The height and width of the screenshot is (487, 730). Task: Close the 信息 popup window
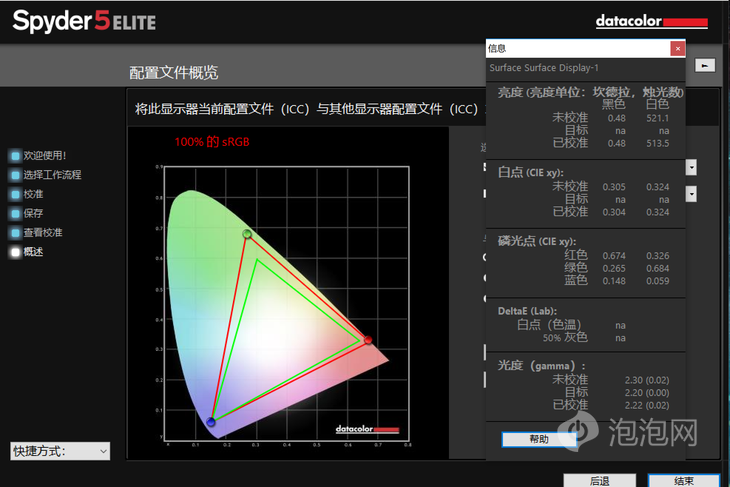click(x=677, y=48)
